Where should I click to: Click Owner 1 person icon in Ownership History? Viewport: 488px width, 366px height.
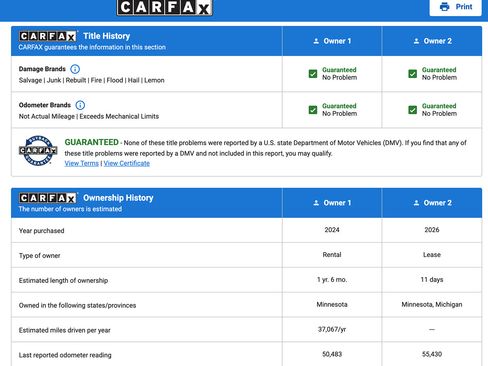coord(316,203)
